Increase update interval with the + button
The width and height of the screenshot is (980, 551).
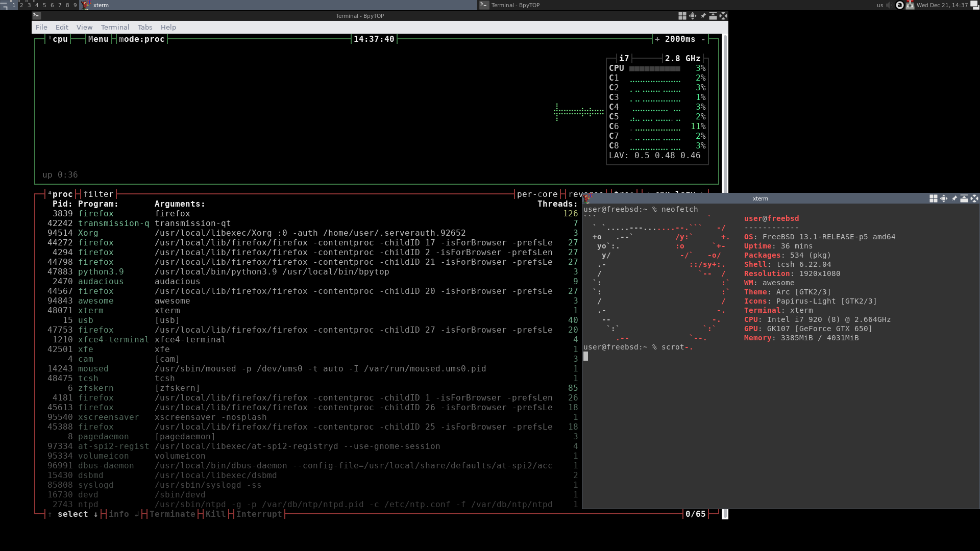point(657,39)
